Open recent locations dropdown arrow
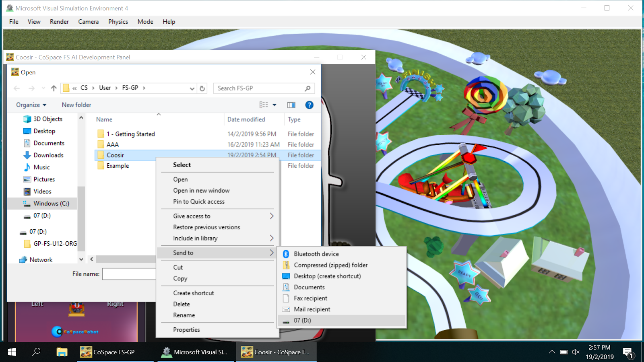This screenshot has width=644, height=362. click(x=43, y=88)
